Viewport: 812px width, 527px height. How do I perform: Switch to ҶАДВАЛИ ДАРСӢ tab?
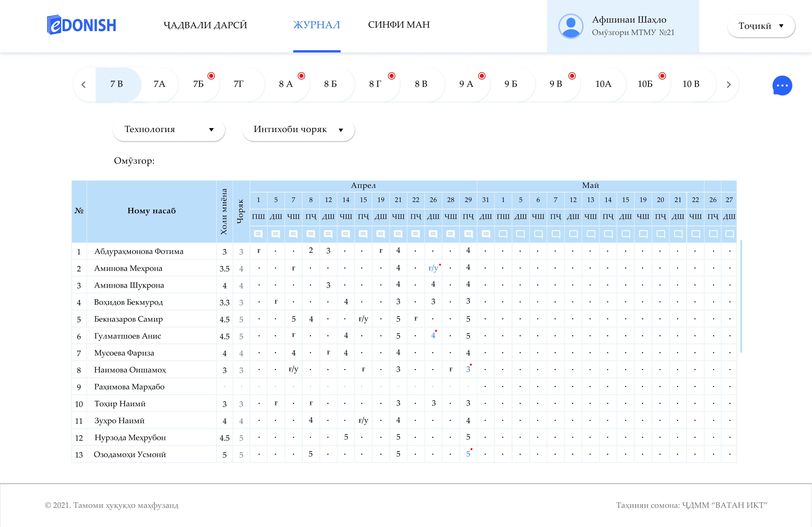tap(205, 25)
